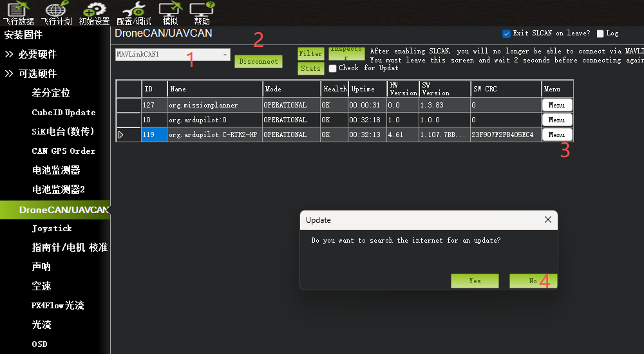This screenshot has width=644, height=354.
Task: Click the Stats button
Action: (x=310, y=69)
